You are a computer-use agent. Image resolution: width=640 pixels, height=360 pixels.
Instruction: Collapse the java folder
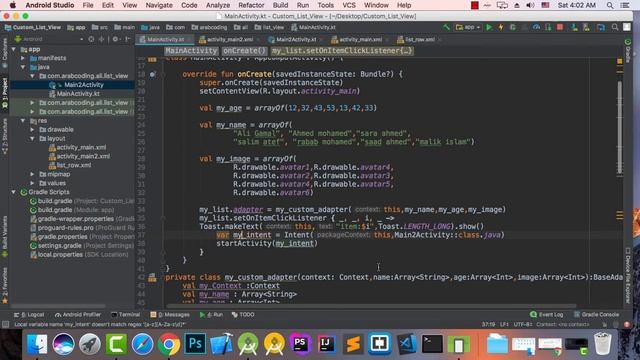click(23, 67)
